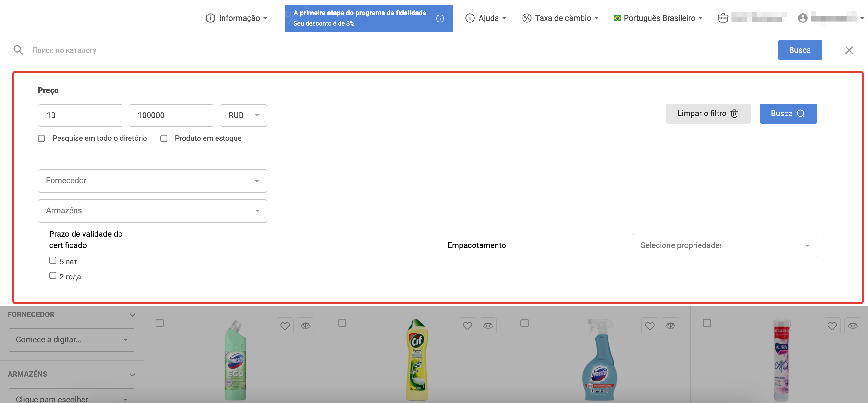Image resolution: width=868 pixels, height=403 pixels.
Task: Click the user account avatar icon
Action: coord(803,18)
